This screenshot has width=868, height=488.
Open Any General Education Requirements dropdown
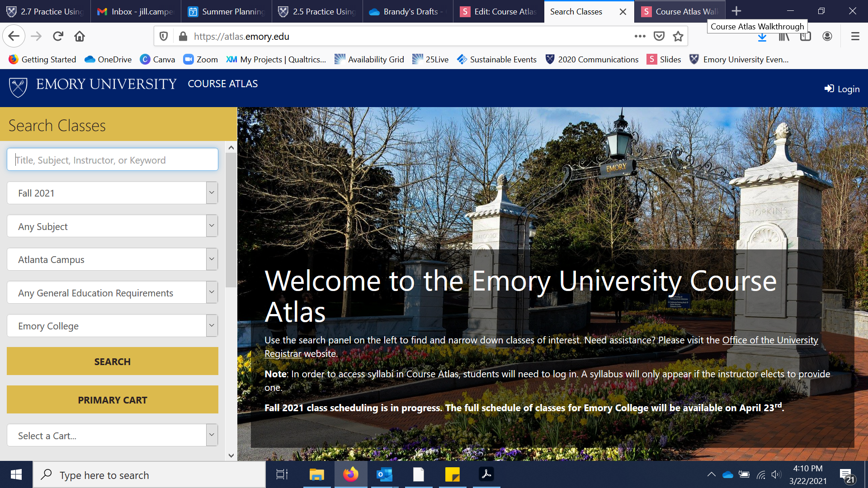click(x=113, y=292)
